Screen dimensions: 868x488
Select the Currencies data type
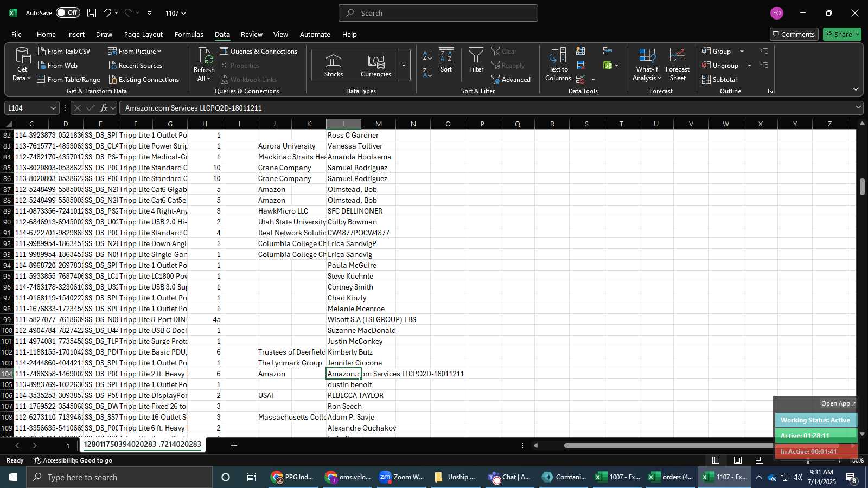376,66
